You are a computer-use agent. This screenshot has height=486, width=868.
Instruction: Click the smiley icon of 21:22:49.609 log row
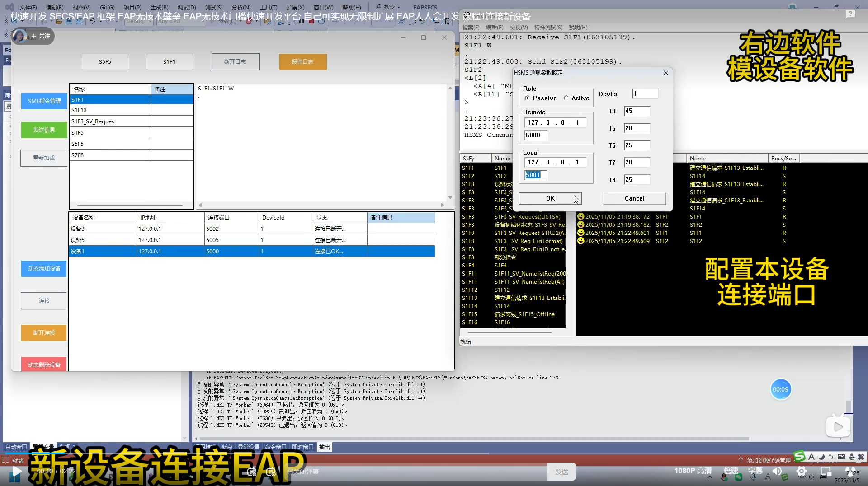(x=581, y=241)
